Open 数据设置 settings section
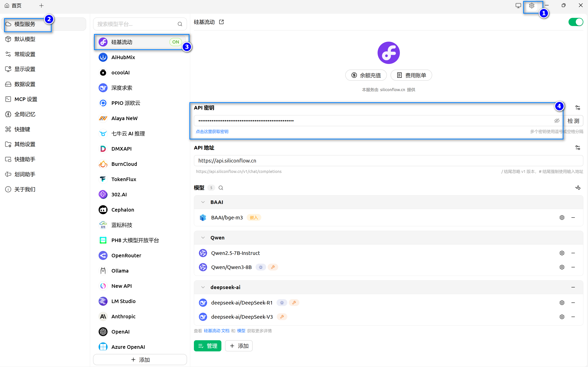Viewport: 588px width, 367px height. click(x=44, y=84)
